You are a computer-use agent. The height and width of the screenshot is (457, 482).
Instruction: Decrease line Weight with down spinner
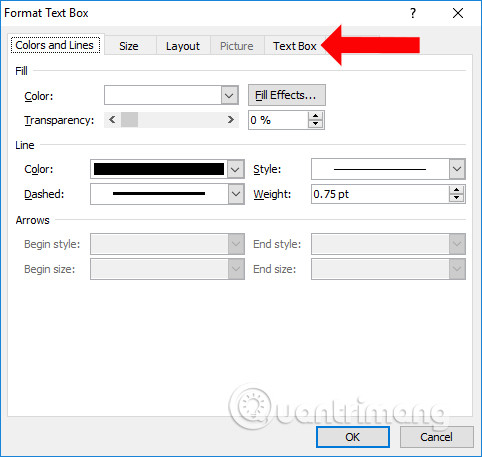tap(456, 198)
